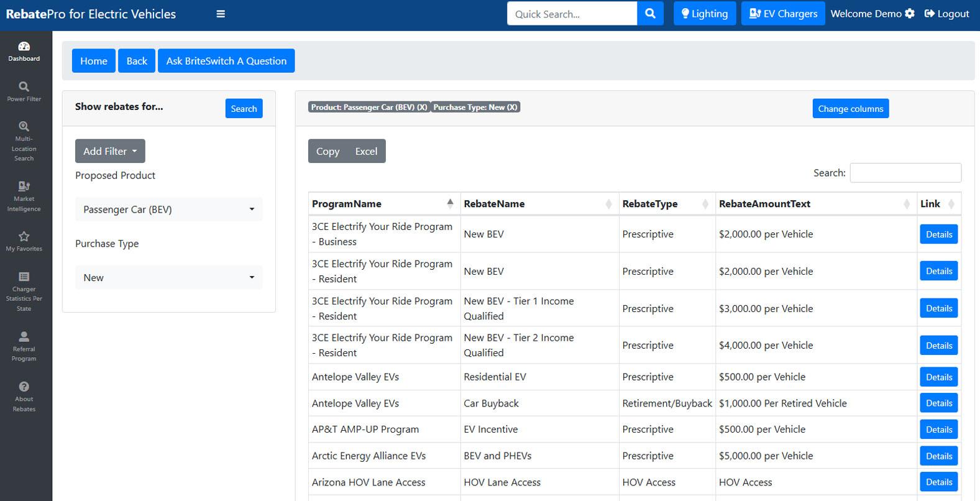Open the Purchase Type dropdown

tap(168, 278)
